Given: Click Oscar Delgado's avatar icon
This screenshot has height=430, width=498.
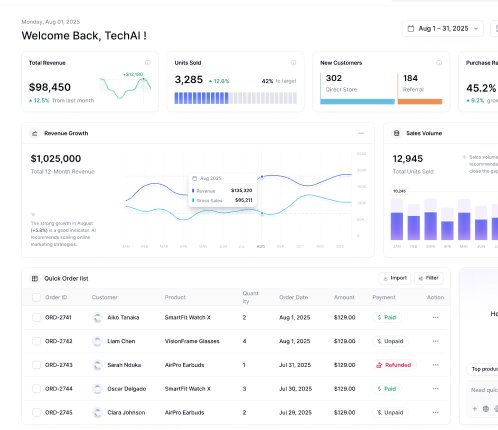Looking at the screenshot, I should point(97,389).
